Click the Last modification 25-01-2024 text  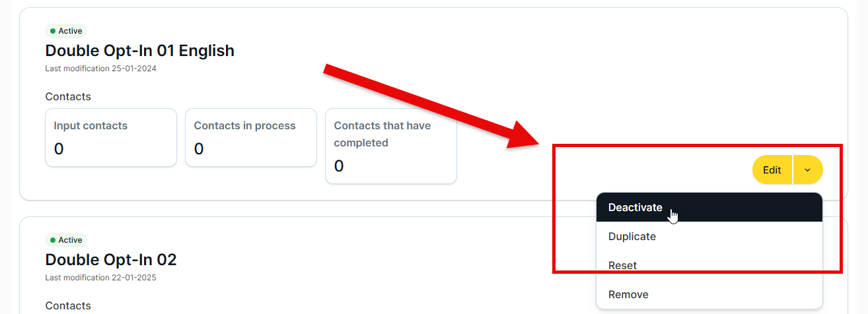(100, 68)
